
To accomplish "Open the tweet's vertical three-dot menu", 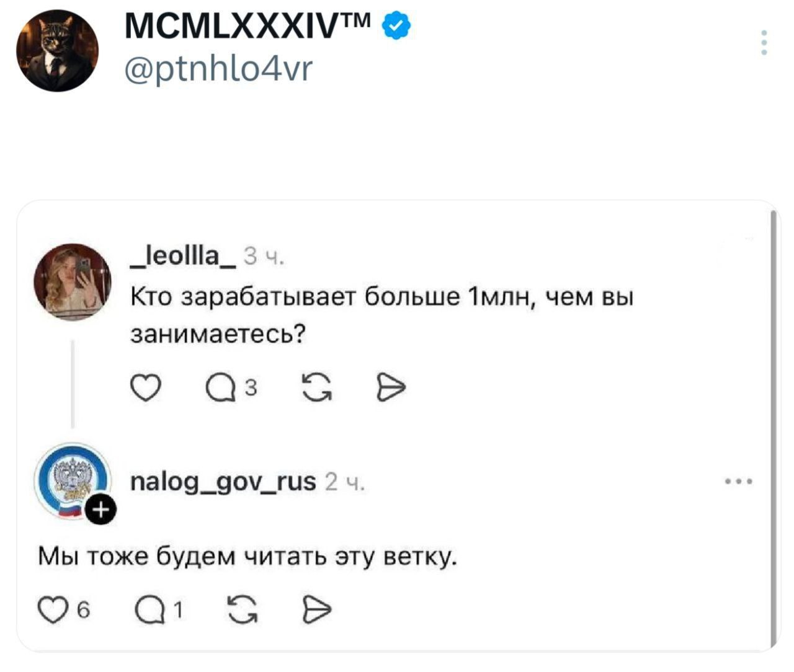I will tap(764, 43).
